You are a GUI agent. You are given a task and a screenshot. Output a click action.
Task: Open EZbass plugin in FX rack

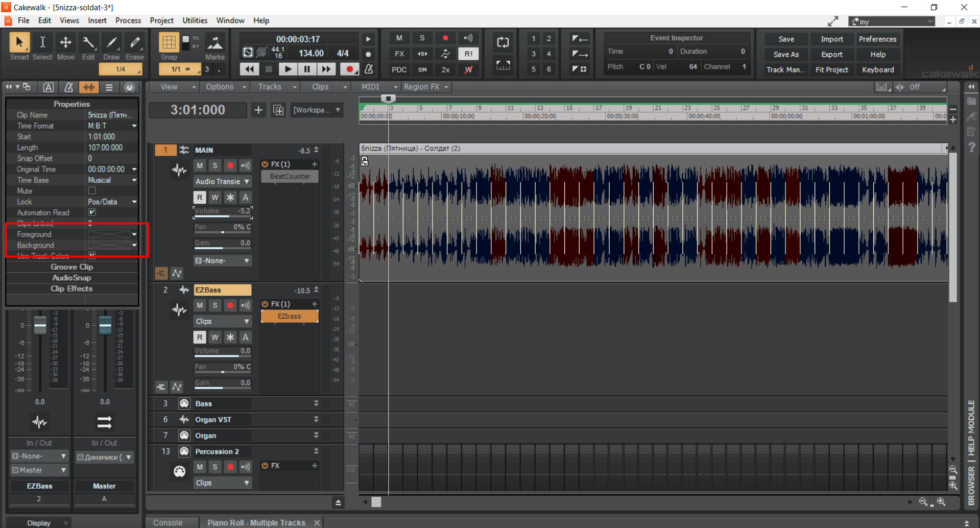(290, 316)
